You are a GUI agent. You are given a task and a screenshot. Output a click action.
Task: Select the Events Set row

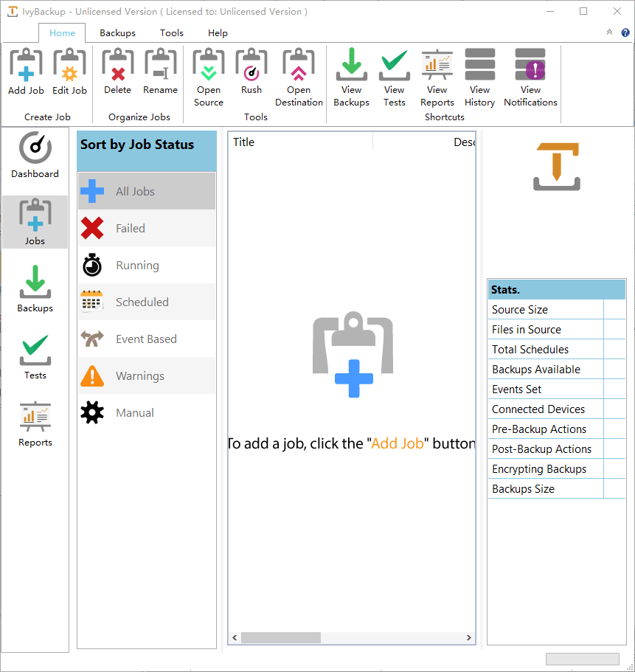point(557,389)
